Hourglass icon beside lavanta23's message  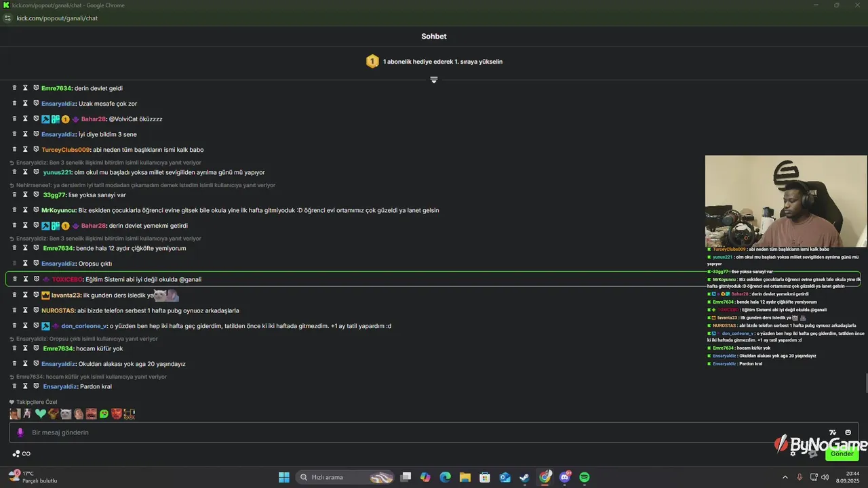[x=25, y=295]
